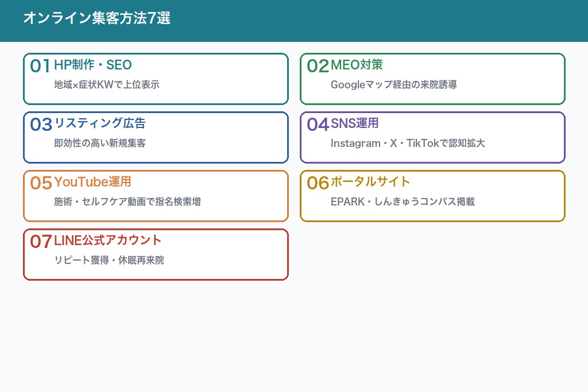Image resolution: width=588 pixels, height=392 pixels.
Task: Select the YouTube運用 card
Action: [x=156, y=195]
